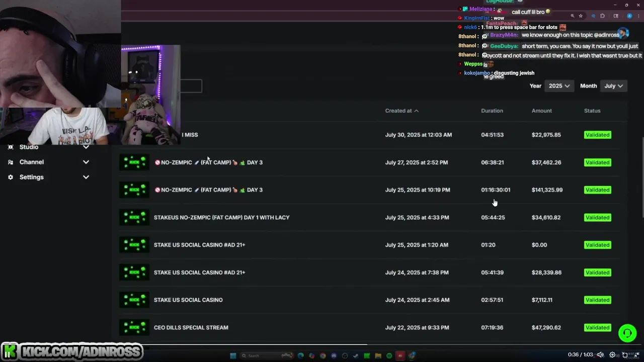
Task: Click date 'July 24, 2025 at 7:38 PM'
Action: click(417, 273)
